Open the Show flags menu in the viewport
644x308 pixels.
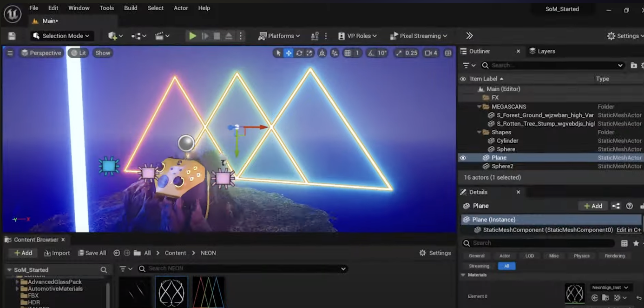click(x=103, y=53)
